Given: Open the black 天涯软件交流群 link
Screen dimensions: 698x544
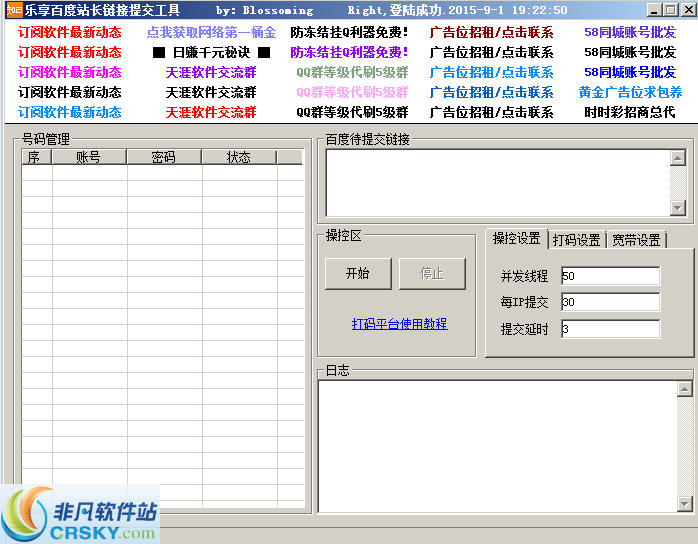Looking at the screenshot, I should tap(211, 92).
